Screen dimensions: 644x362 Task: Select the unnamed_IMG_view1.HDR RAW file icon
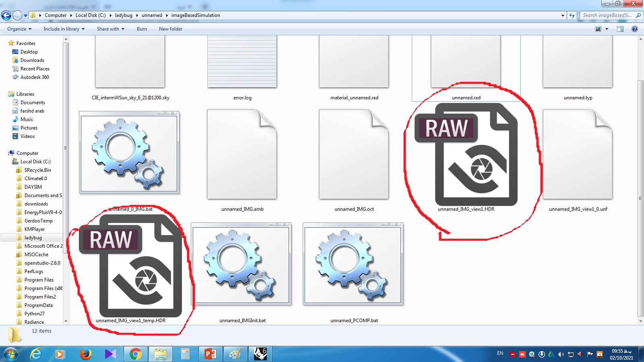(466, 154)
